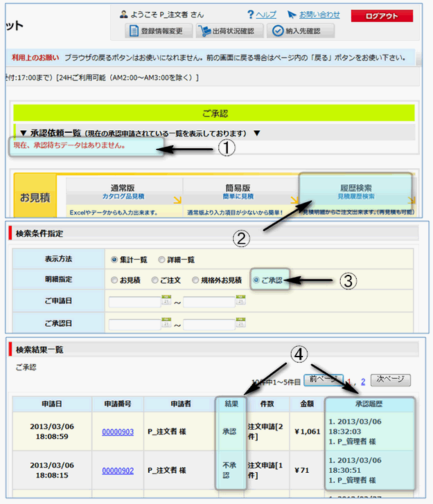Click the user avatar icon beside ようこそ
The height and width of the screenshot is (504, 433).
point(123,15)
